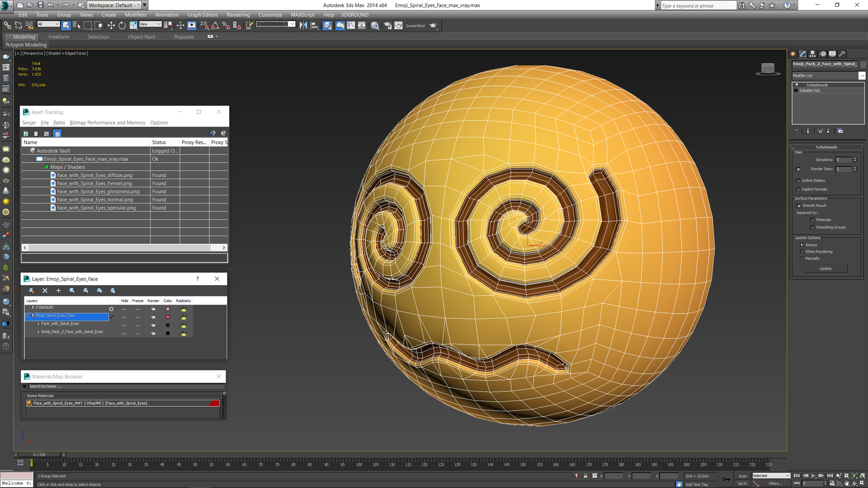The width and height of the screenshot is (868, 488).
Task: Switch to the Freeform ribbon tab
Action: point(59,37)
